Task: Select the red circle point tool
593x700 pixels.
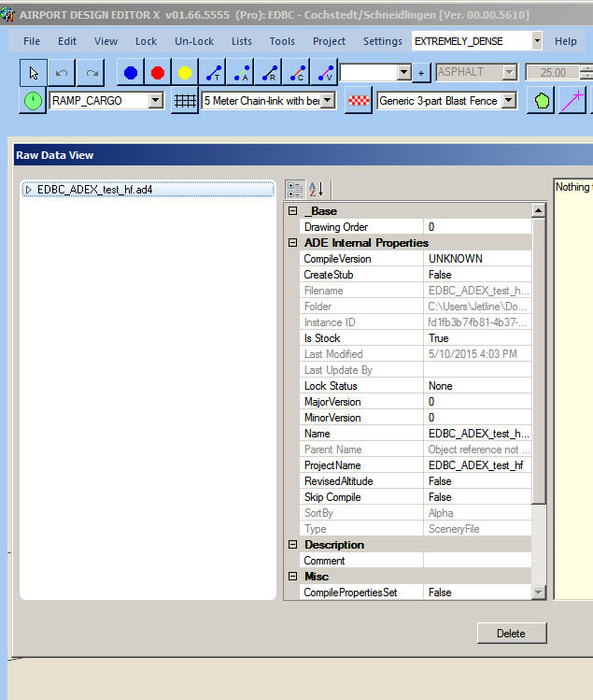Action: [158, 73]
